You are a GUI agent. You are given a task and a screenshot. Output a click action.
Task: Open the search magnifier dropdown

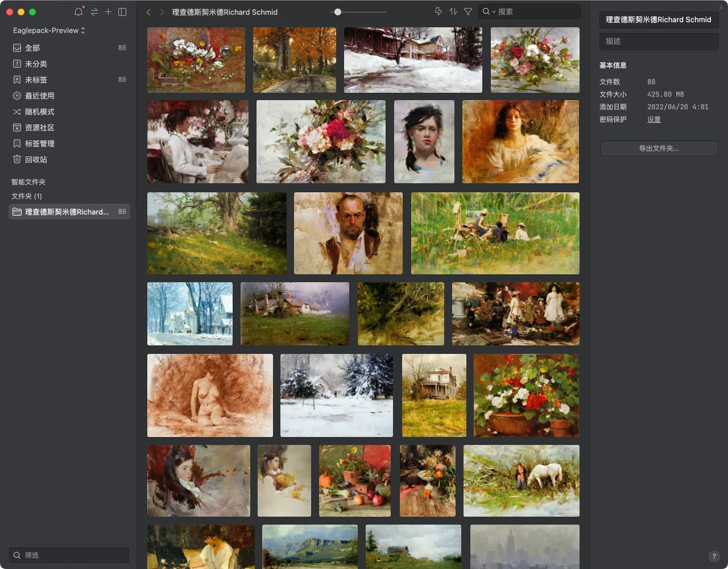click(x=489, y=11)
